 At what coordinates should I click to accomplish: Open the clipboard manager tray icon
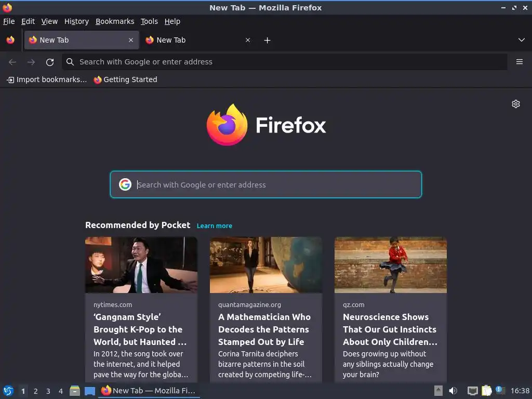point(486,391)
